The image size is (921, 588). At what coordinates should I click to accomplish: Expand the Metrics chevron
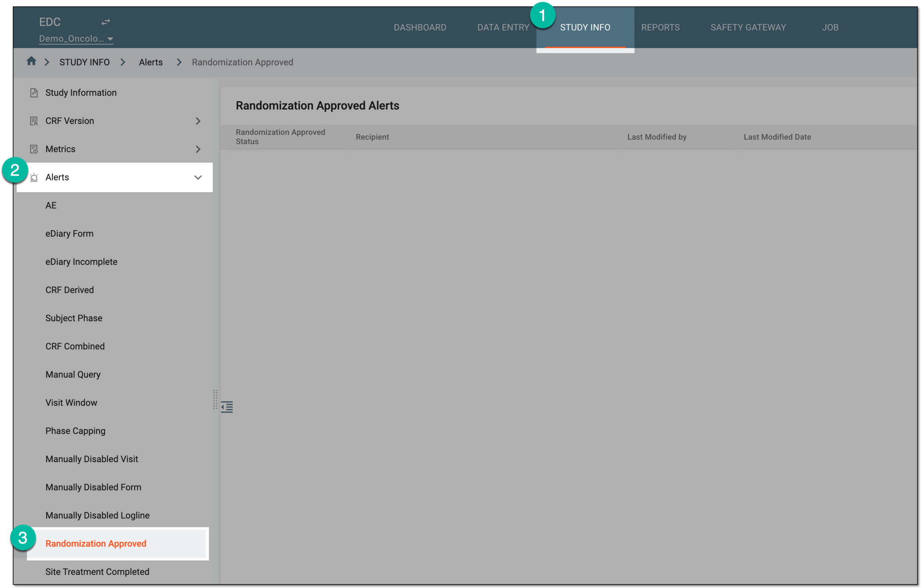(198, 149)
